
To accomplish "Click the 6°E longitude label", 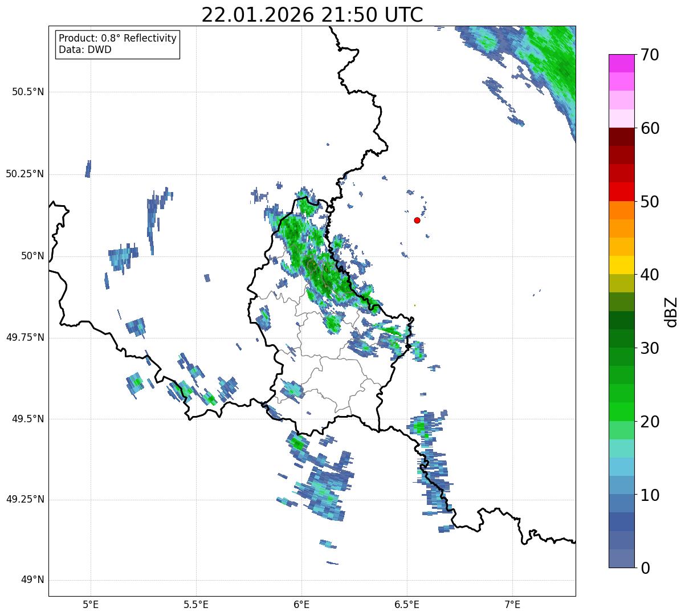I will pyautogui.click(x=301, y=604).
